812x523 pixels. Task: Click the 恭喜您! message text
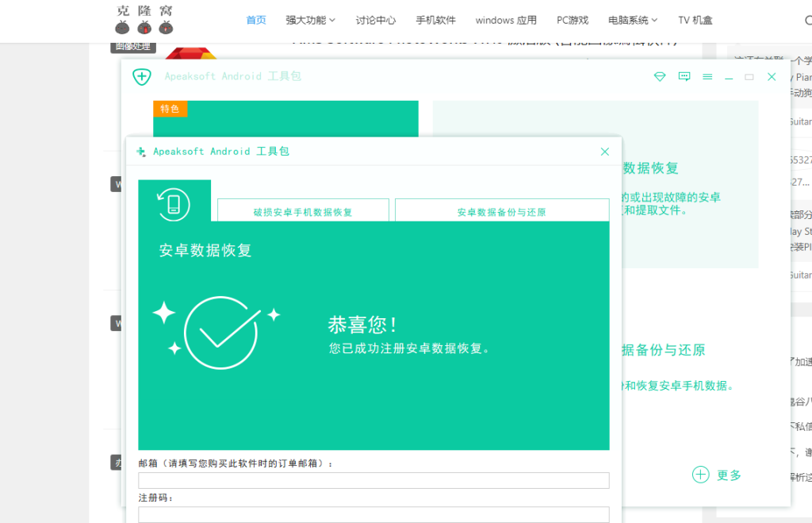pyautogui.click(x=362, y=325)
